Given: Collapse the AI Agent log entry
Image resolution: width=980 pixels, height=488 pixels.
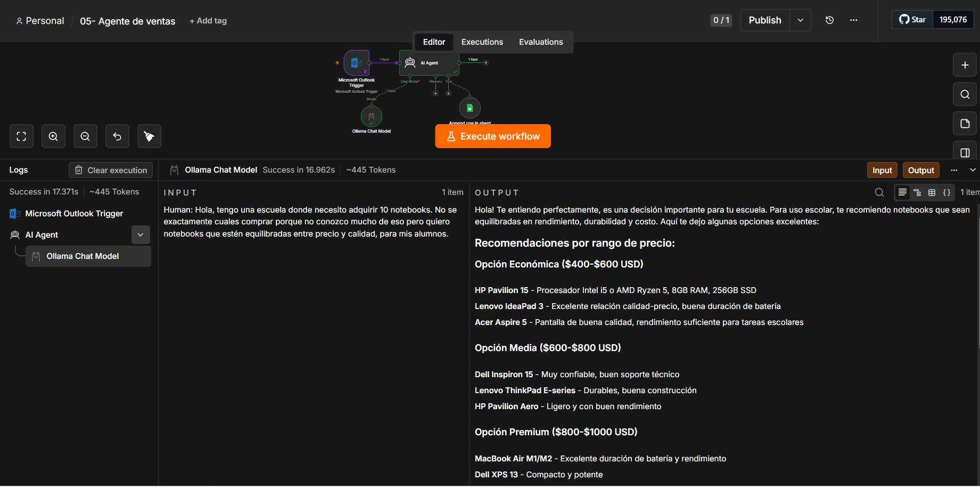Looking at the screenshot, I should coord(141,234).
